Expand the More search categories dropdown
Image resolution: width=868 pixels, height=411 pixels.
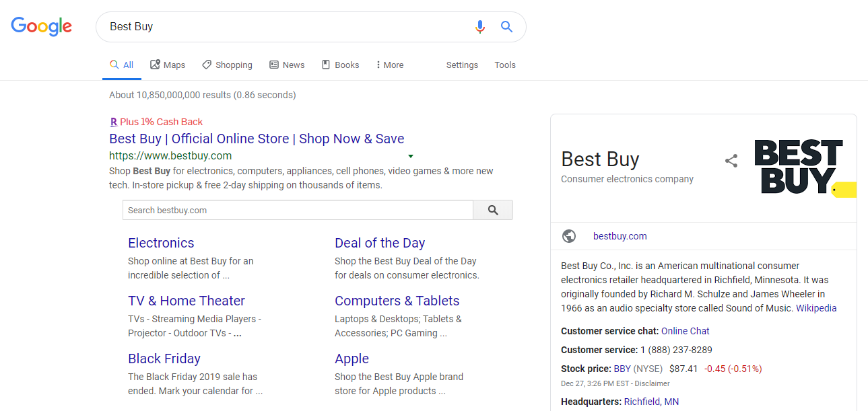click(389, 65)
